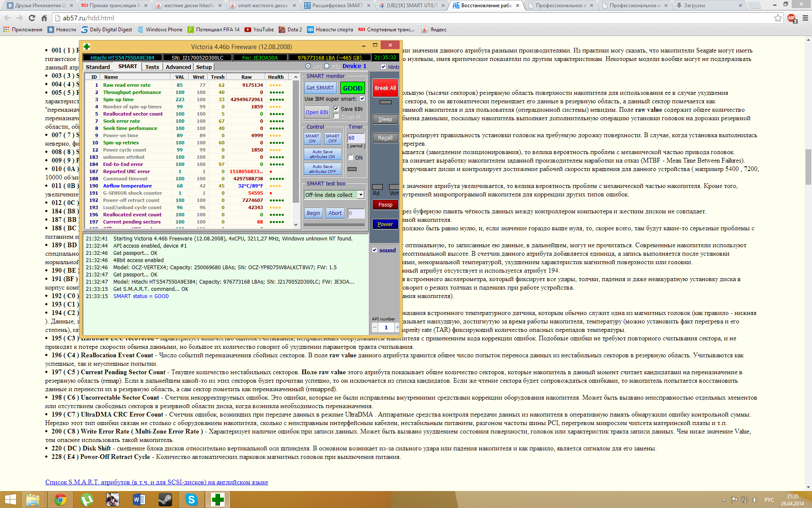Click the green cross Victoria title icon
The image size is (812, 508).
click(87, 47)
